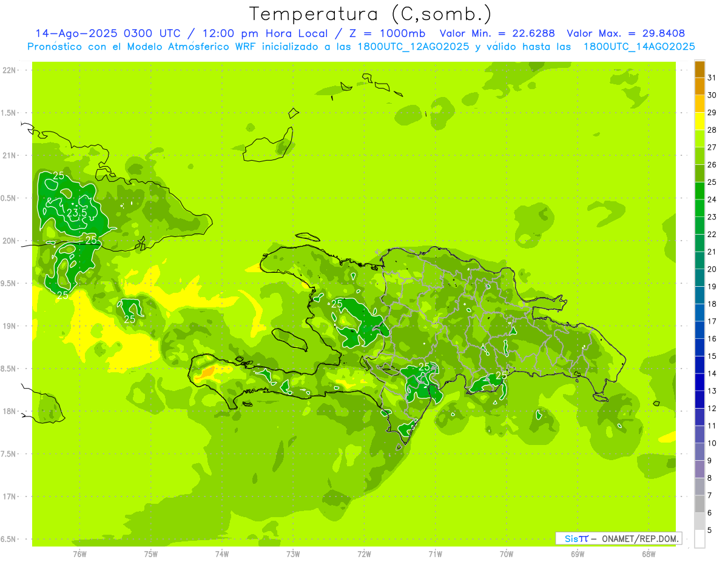Pick the purple swatch between 8 and 9
The width and height of the screenshot is (728, 562).
(x=699, y=469)
